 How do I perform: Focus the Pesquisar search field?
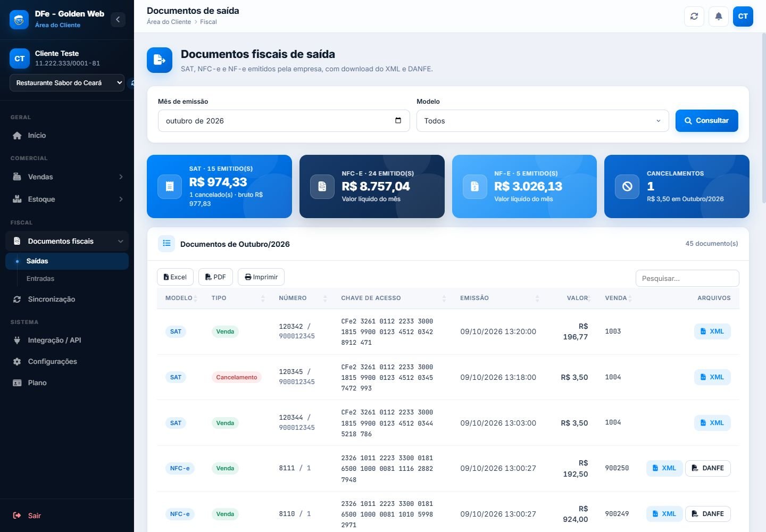pyautogui.click(x=687, y=278)
